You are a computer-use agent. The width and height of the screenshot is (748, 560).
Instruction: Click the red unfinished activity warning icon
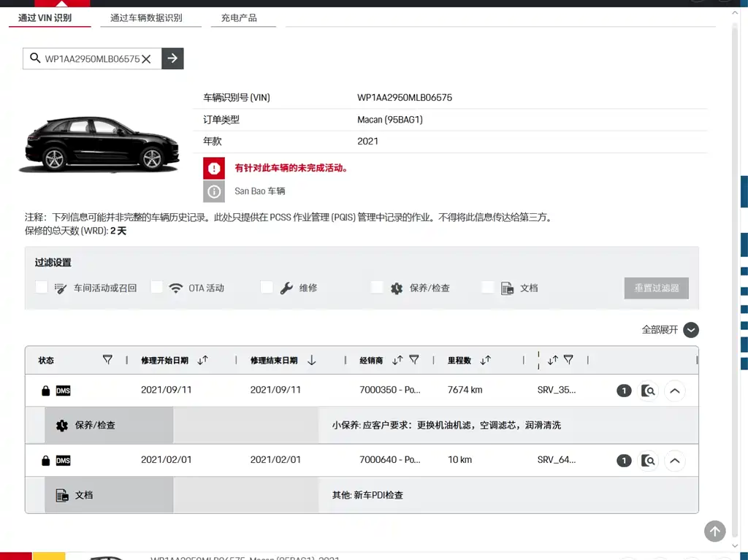214,168
